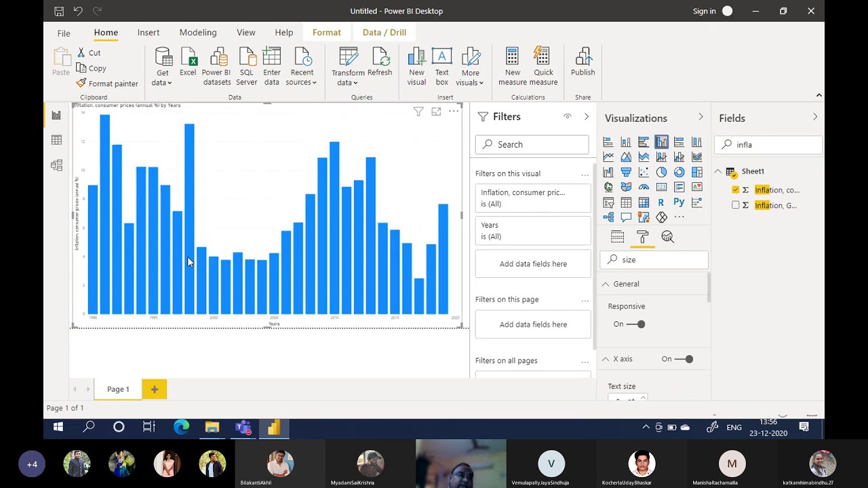Switch to the View ribbon tab

(x=246, y=33)
